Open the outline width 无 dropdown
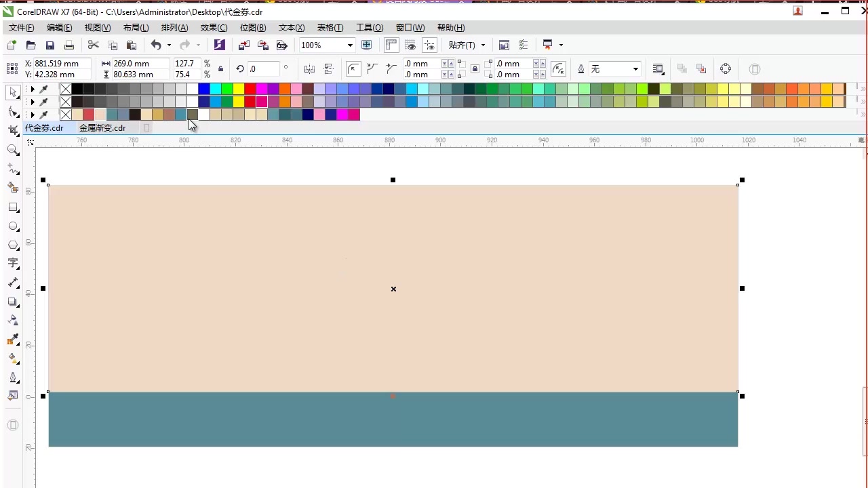The image size is (868, 488). click(635, 69)
